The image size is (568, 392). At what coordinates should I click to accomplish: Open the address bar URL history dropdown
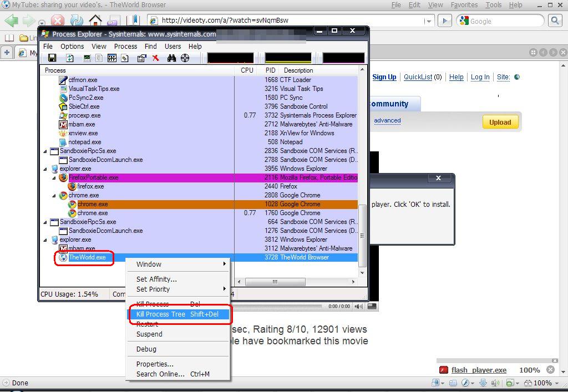click(429, 21)
